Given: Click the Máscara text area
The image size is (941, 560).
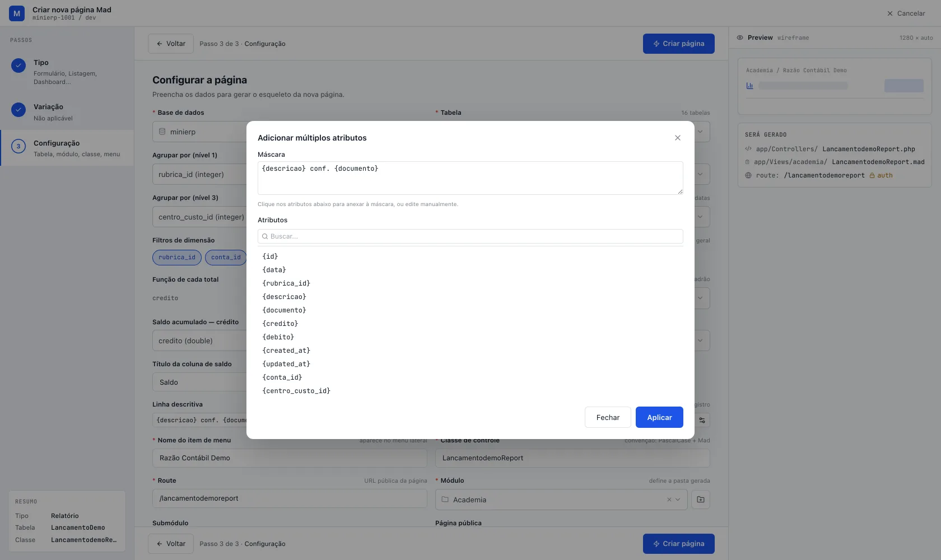Looking at the screenshot, I should pos(470,178).
